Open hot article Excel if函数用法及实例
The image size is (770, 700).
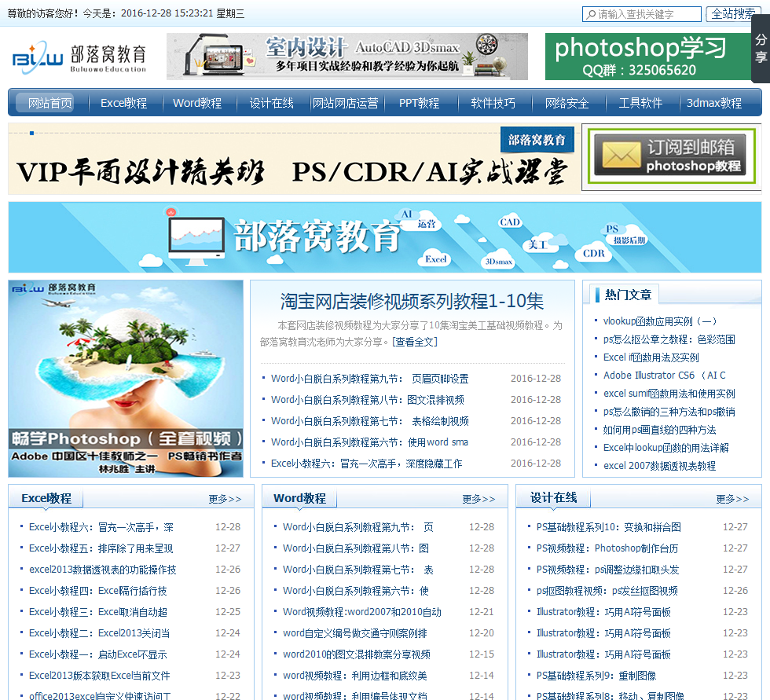click(651, 357)
